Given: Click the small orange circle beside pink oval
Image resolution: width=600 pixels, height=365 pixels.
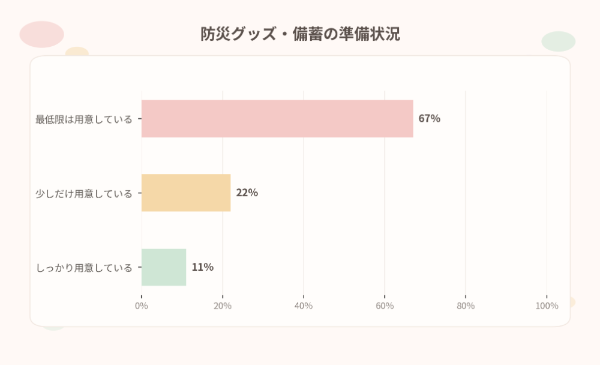Looking at the screenshot, I should tap(77, 51).
